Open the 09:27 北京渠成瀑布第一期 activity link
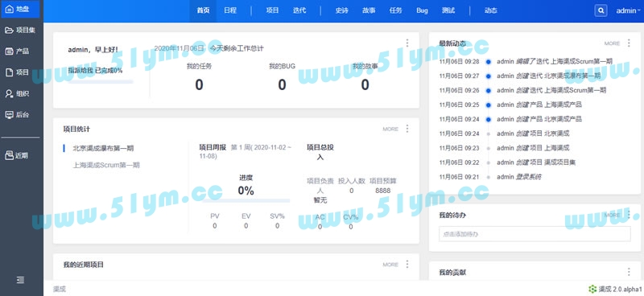Screen dimensions: 644x296 (572, 76)
